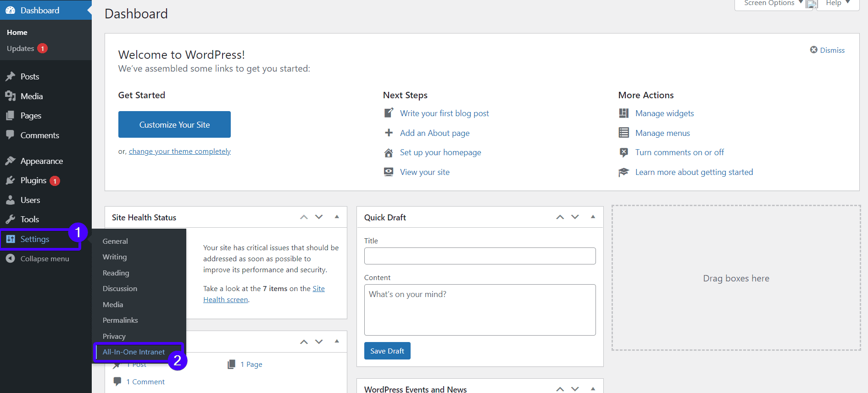Toggle Quick Draft panel collapse

tap(593, 217)
